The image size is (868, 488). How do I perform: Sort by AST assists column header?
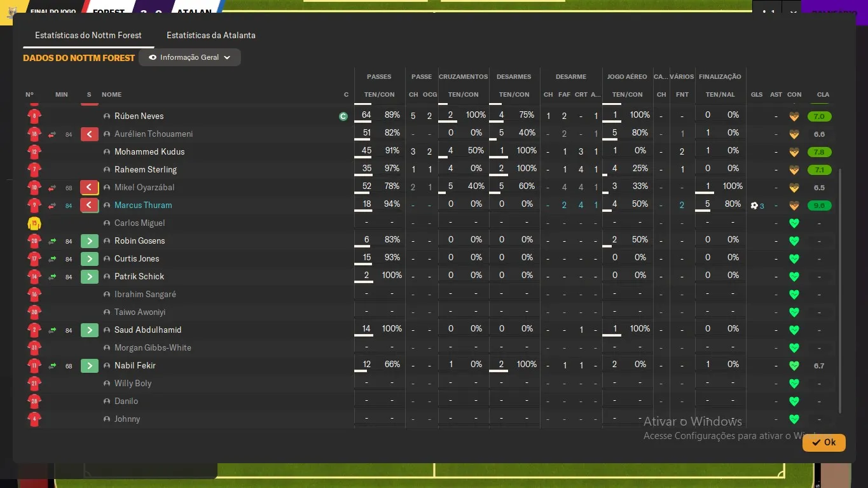tap(776, 95)
